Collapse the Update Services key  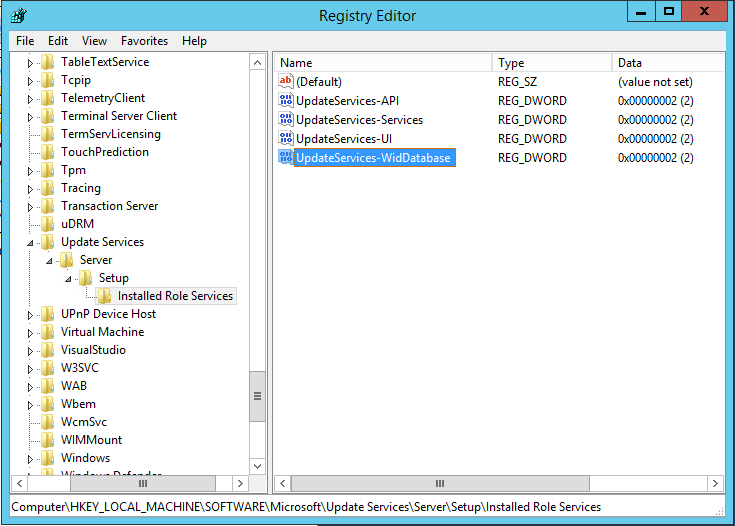[30, 243]
